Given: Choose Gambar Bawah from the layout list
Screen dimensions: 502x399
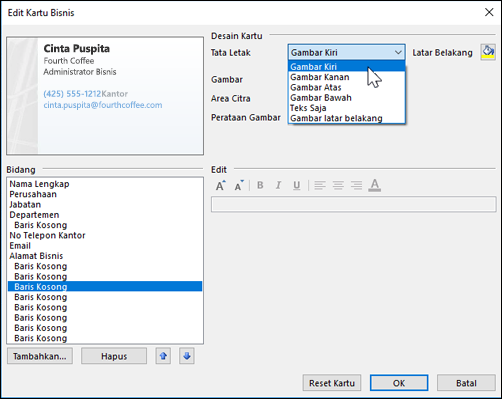Looking at the screenshot, I should 347,98.
